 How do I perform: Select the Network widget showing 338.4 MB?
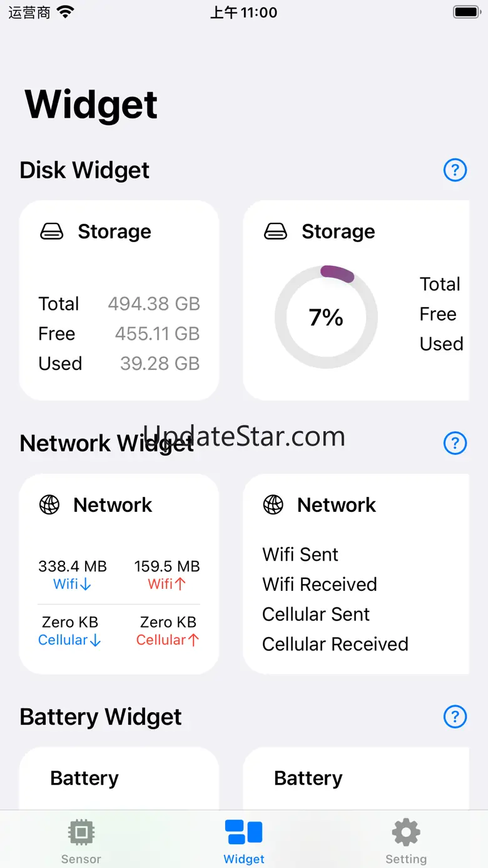(x=119, y=574)
